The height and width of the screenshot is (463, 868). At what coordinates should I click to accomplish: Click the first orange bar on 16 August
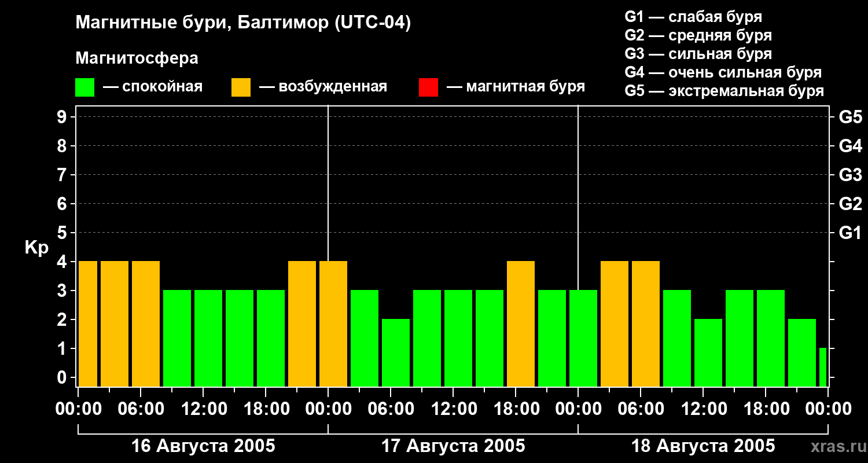[x=88, y=324]
